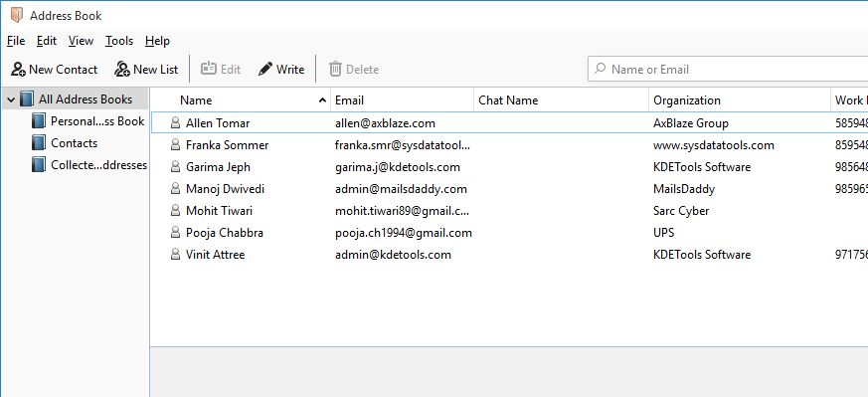Image resolution: width=868 pixels, height=397 pixels.
Task: Click the person icon beside Garima Jeph
Action: click(175, 167)
